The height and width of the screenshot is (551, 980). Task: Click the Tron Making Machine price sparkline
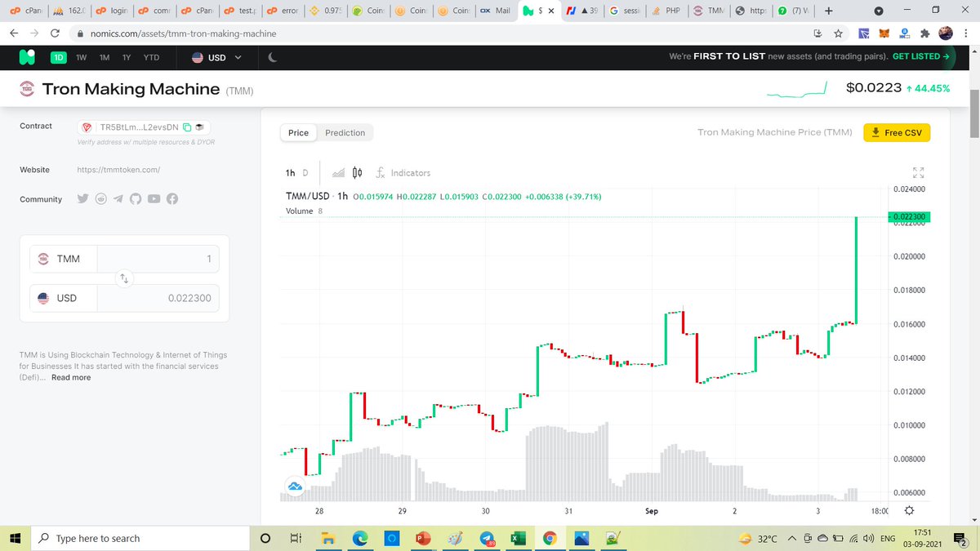799,89
